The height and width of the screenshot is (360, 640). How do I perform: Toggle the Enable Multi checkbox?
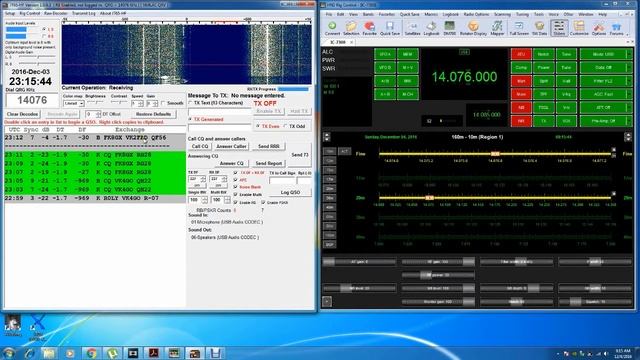click(235, 195)
